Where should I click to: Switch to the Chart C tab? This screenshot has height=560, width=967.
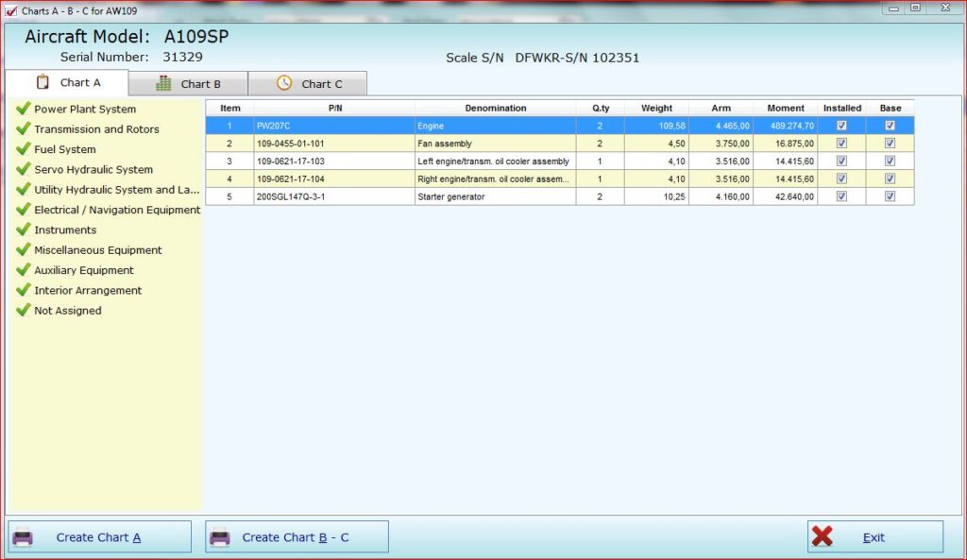309,84
